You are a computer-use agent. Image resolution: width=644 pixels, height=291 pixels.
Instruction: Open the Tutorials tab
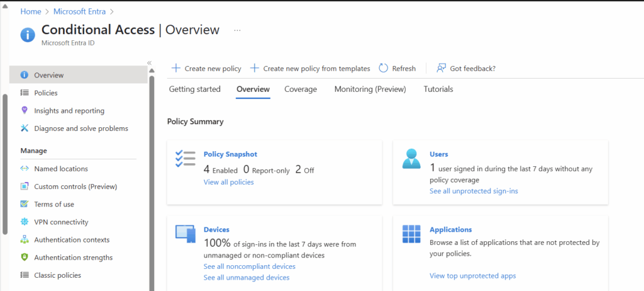click(x=438, y=89)
